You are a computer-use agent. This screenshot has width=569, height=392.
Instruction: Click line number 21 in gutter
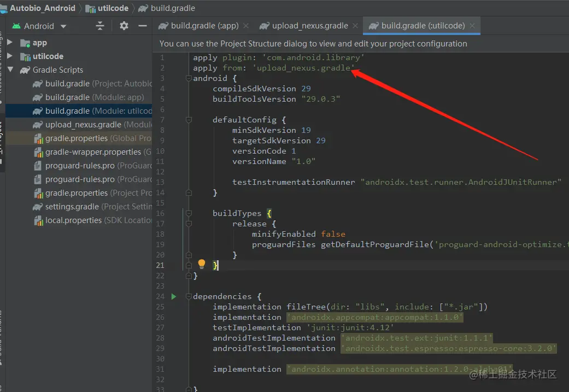point(160,265)
